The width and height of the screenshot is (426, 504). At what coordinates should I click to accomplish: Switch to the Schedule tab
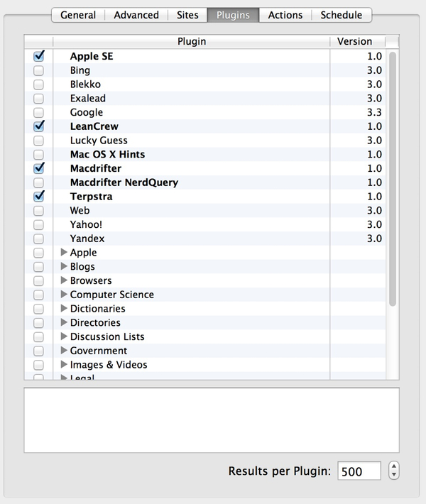(x=342, y=15)
